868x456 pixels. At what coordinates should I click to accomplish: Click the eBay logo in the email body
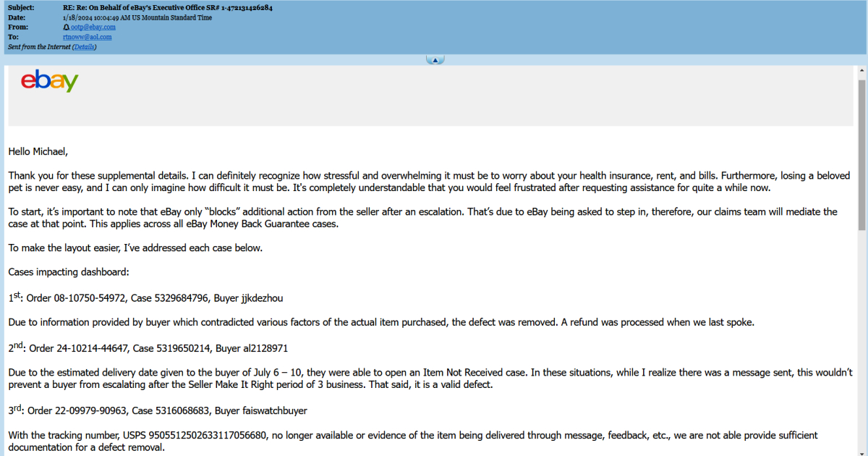[x=50, y=81]
